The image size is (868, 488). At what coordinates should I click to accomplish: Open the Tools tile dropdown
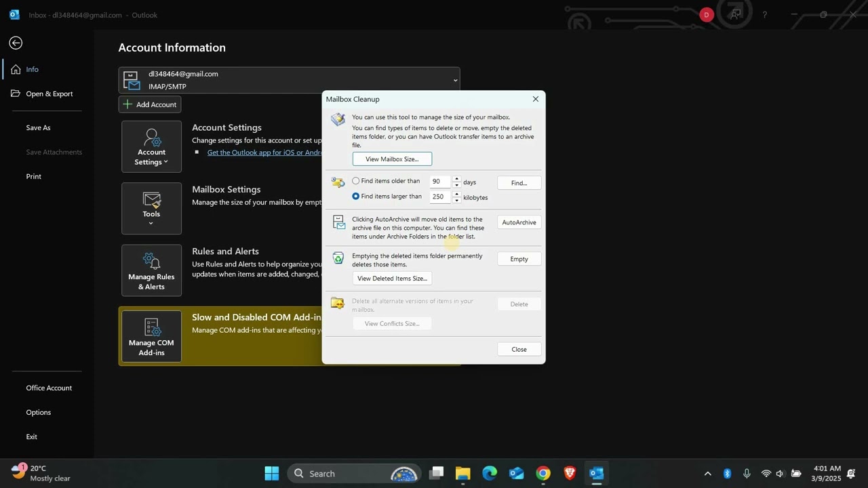pos(151,208)
